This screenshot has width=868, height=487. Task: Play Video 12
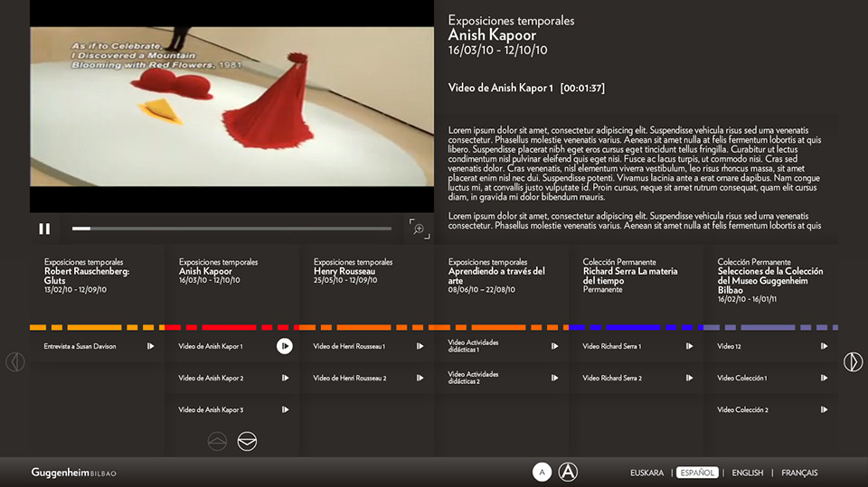825,346
